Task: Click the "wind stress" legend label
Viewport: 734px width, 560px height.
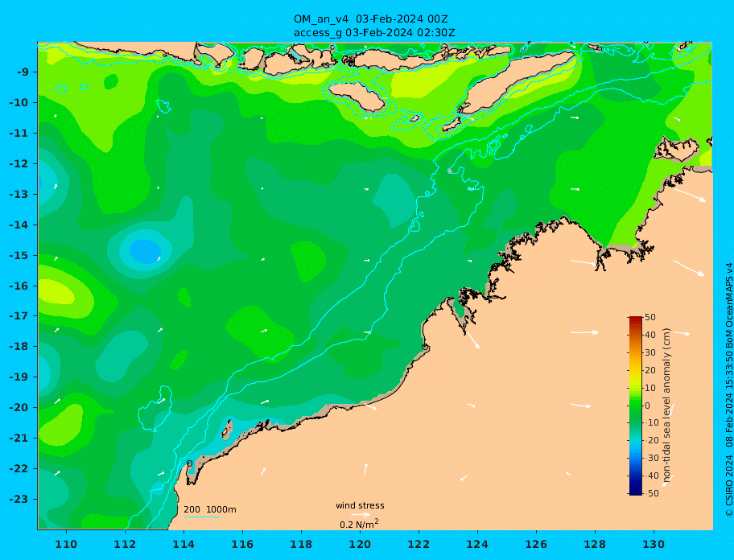Action: [360, 506]
